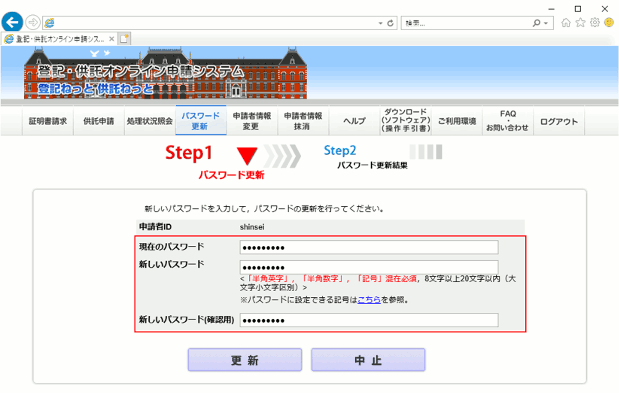This screenshot has width=619, height=393.
Task: Open the browser home icon
Action: click(x=566, y=22)
